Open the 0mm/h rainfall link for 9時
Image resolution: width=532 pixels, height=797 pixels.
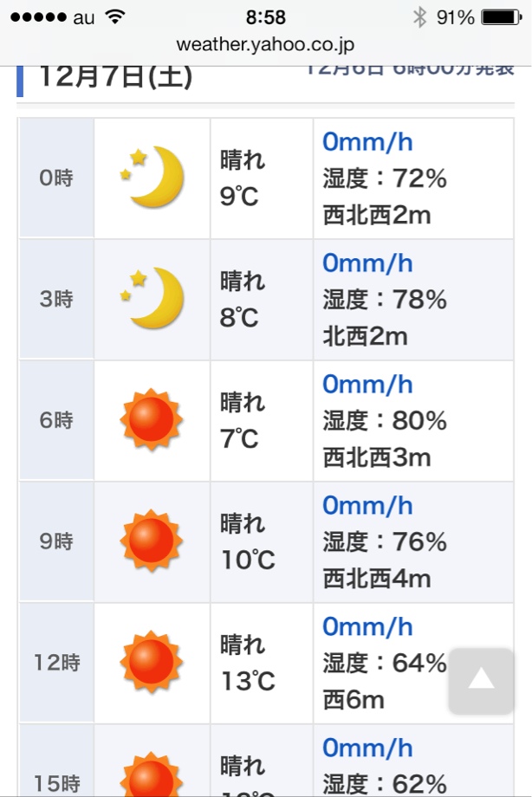point(367,506)
